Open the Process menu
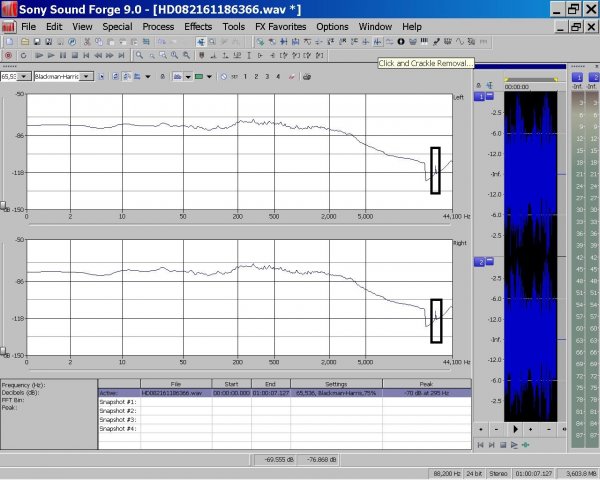 point(158,26)
